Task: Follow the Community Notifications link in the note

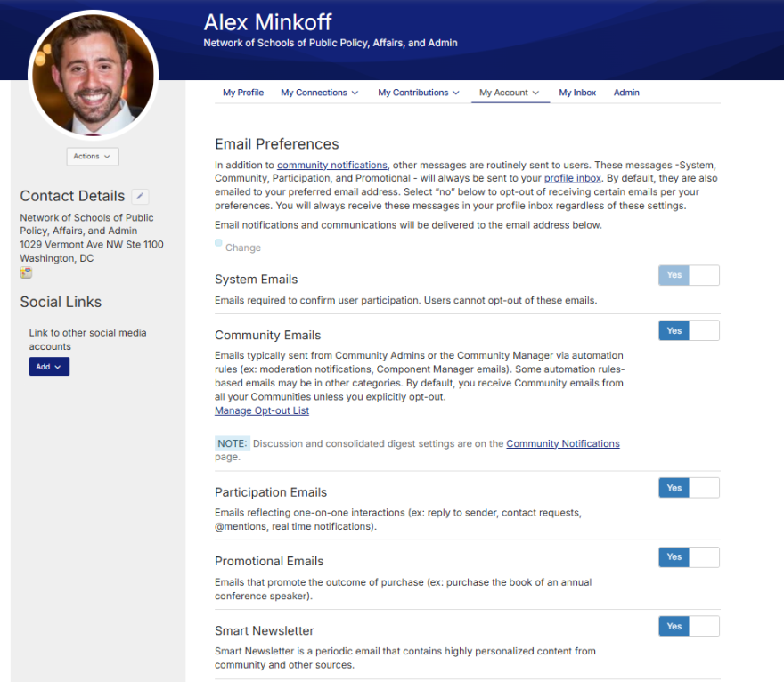Action: point(562,443)
